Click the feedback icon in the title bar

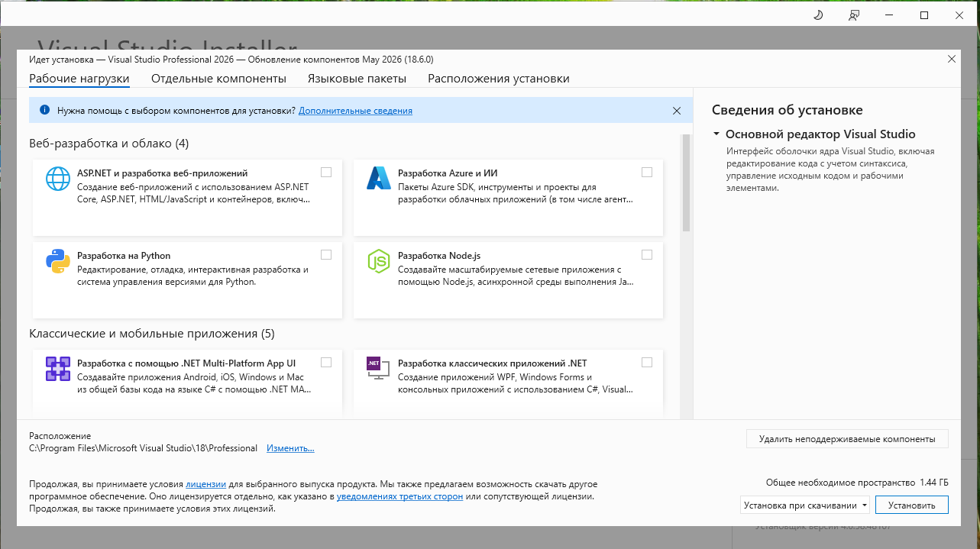pos(853,15)
